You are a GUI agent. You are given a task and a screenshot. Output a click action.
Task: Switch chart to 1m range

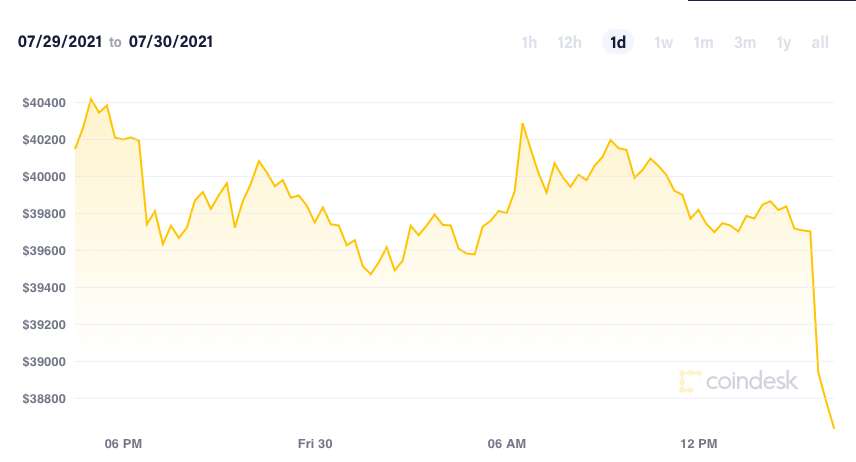(x=703, y=42)
